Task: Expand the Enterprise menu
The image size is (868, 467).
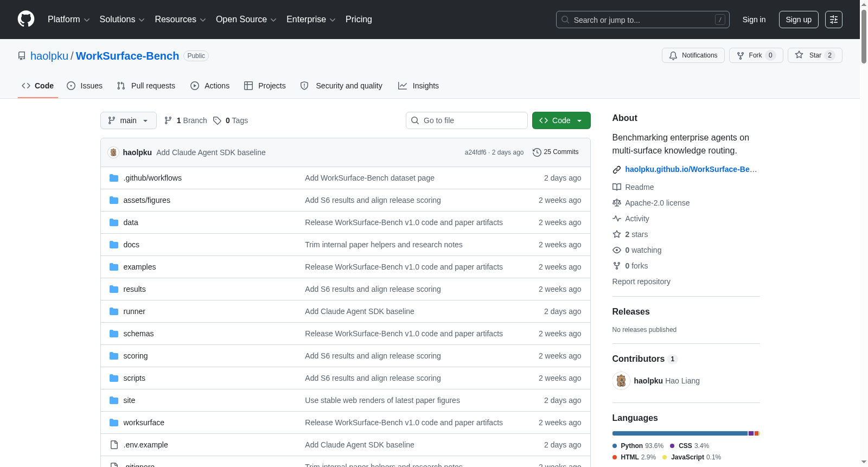Action: click(311, 20)
